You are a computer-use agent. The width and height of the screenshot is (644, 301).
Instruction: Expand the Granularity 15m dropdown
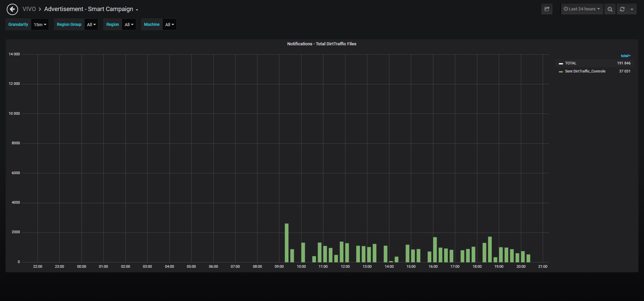[x=40, y=24]
